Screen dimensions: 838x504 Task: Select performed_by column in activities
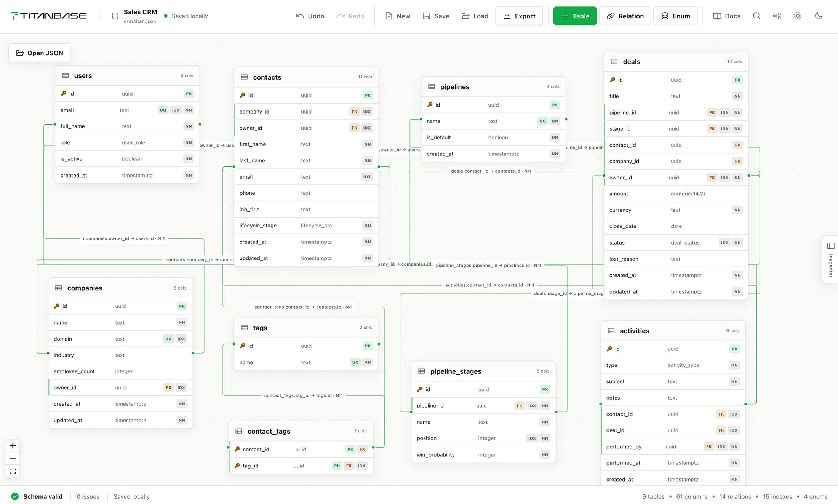[673, 446]
